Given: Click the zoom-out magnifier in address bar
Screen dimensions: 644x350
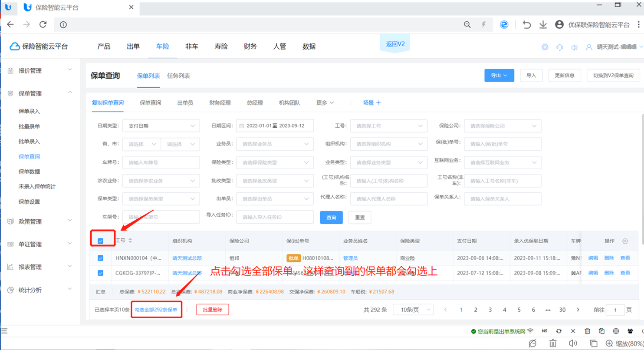Looking at the screenshot, I should pos(467,25).
